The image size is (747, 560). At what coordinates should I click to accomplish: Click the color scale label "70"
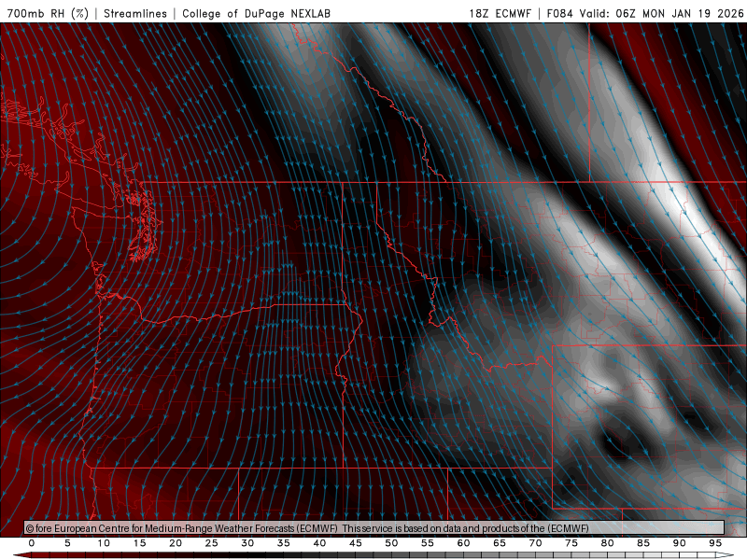535,543
